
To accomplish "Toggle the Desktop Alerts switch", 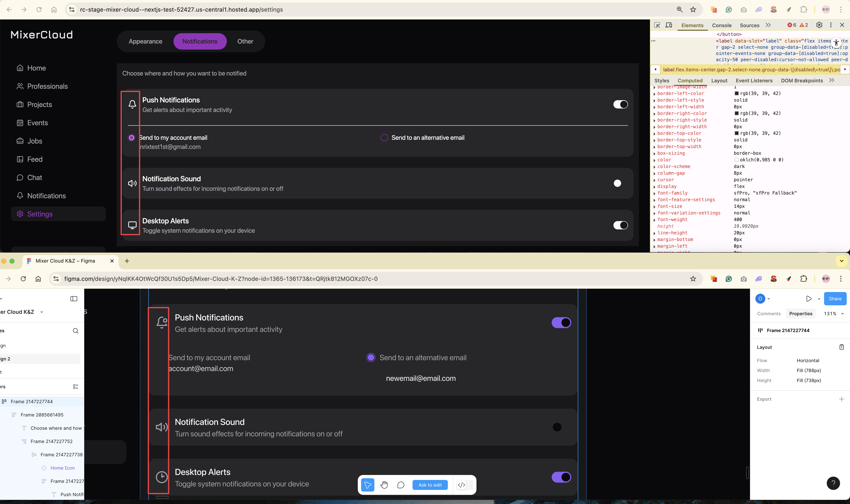I will click(x=620, y=225).
